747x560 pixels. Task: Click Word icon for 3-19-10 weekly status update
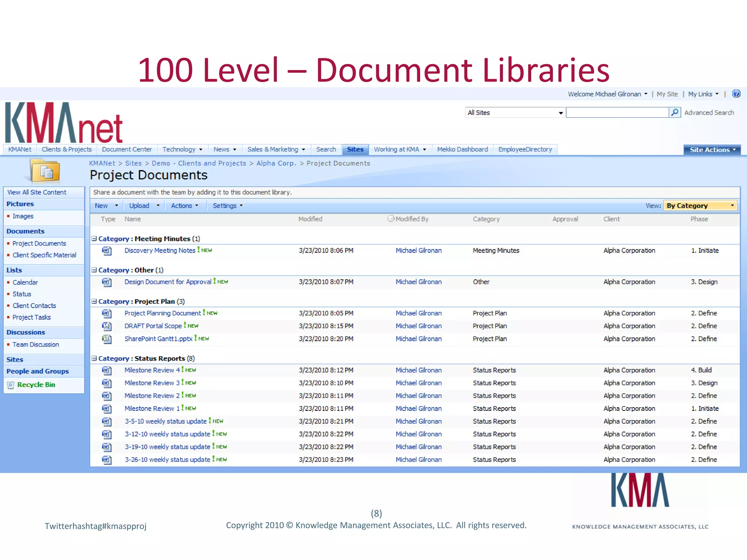[x=107, y=447]
